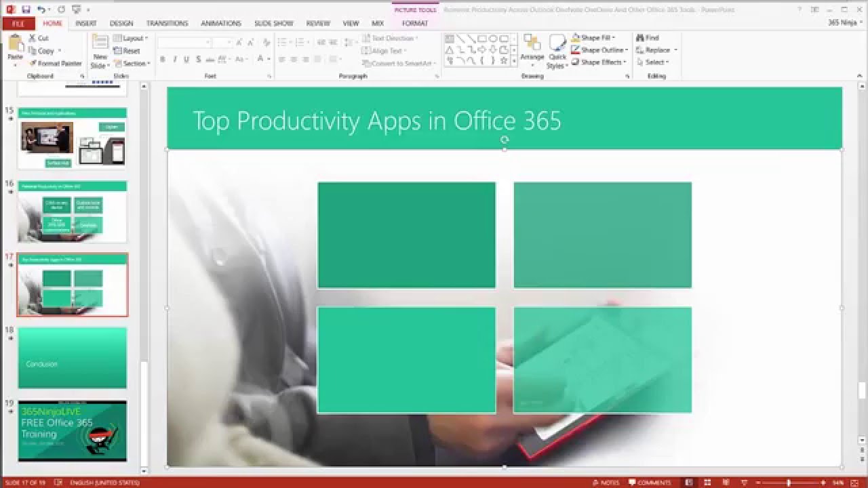Start slideshow from Quick Access Toolbar icon
This screenshot has height=488, width=868.
(x=76, y=9)
